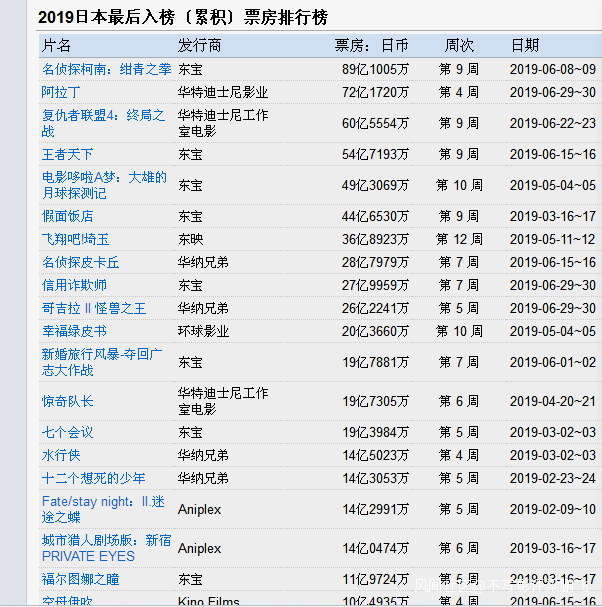This screenshot has width=602, height=607.
Task: Click the 周次 column header
Action: click(459, 46)
